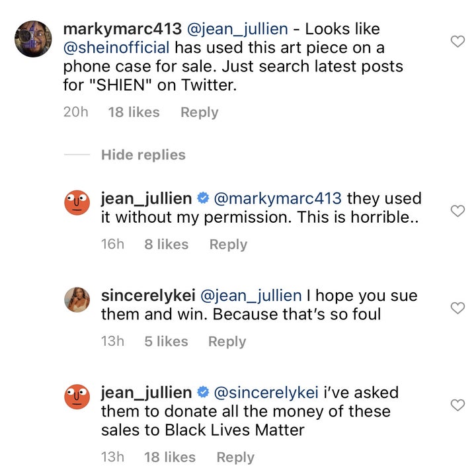Open the @sheinofficial mention link
This screenshot has height=476, width=476.
tap(116, 48)
